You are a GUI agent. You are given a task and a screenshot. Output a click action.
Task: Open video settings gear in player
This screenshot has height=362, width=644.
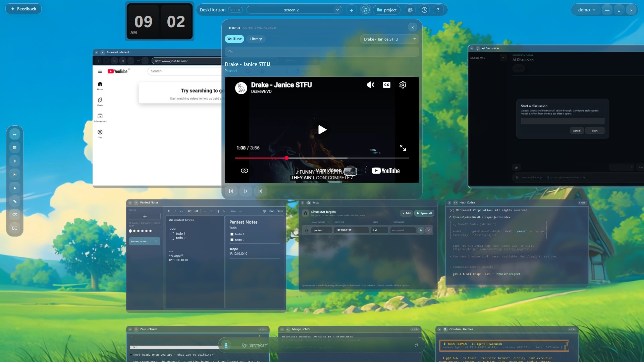pyautogui.click(x=403, y=85)
